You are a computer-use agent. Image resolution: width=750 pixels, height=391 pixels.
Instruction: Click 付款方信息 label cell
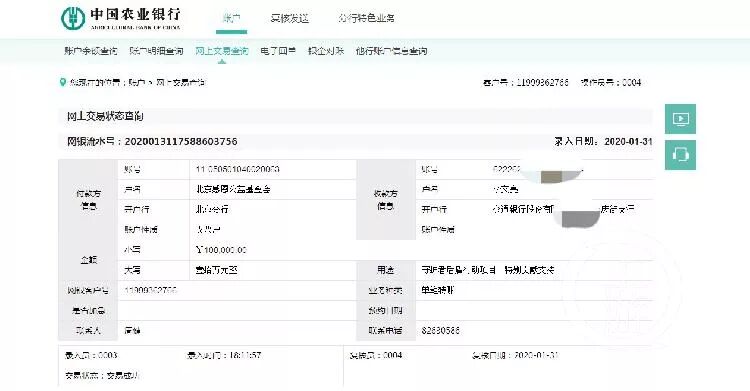coord(88,200)
